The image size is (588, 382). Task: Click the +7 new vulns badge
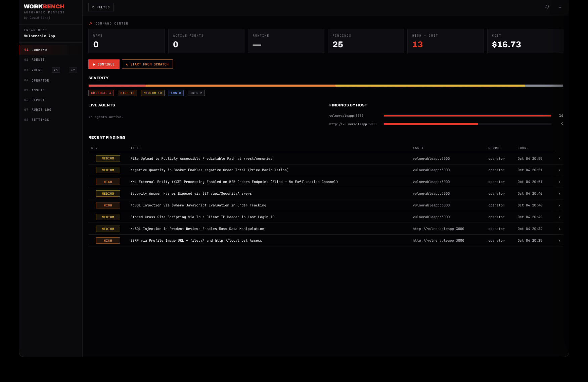pos(73,70)
